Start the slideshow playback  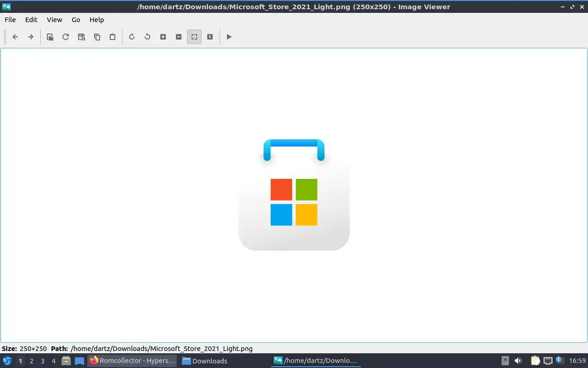pos(229,37)
